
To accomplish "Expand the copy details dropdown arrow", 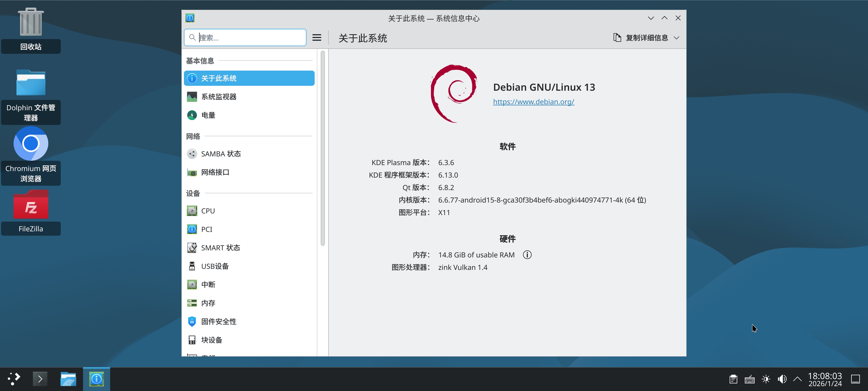I will coord(676,38).
